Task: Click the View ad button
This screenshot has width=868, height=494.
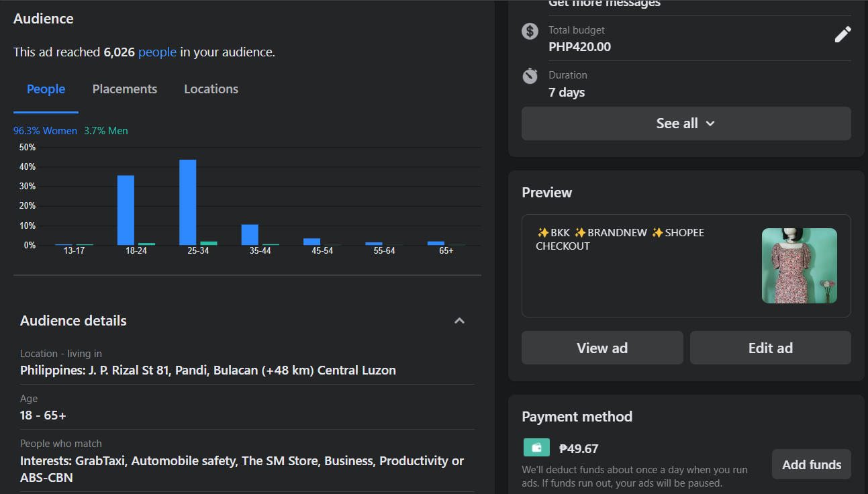Action: (x=601, y=348)
